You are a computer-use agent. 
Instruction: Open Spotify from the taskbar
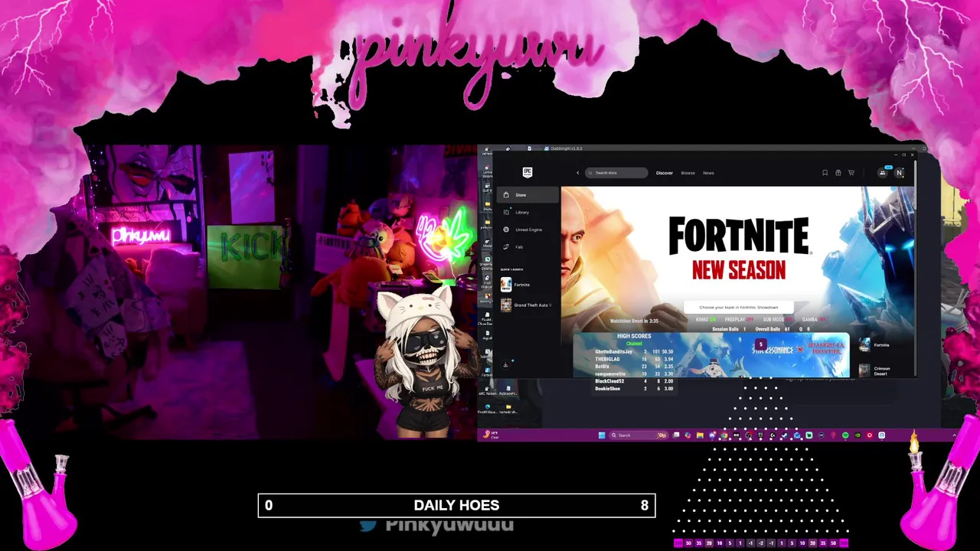[845, 435]
